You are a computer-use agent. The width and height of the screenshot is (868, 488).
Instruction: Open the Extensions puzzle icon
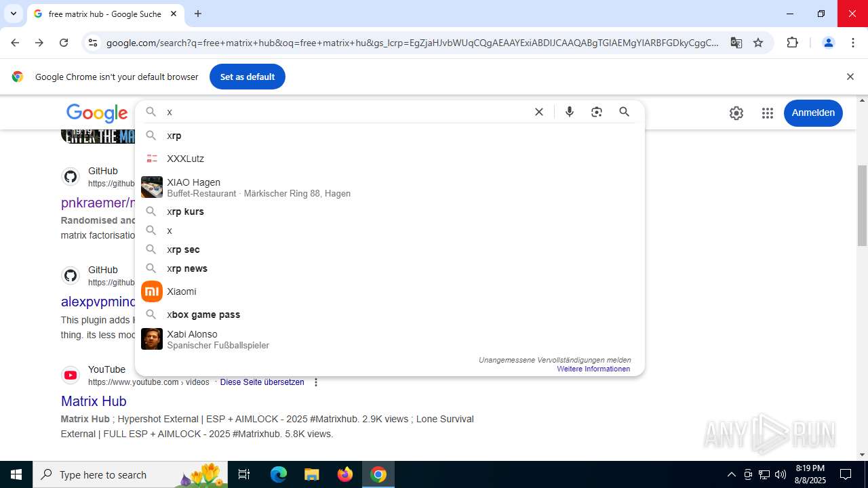(792, 43)
